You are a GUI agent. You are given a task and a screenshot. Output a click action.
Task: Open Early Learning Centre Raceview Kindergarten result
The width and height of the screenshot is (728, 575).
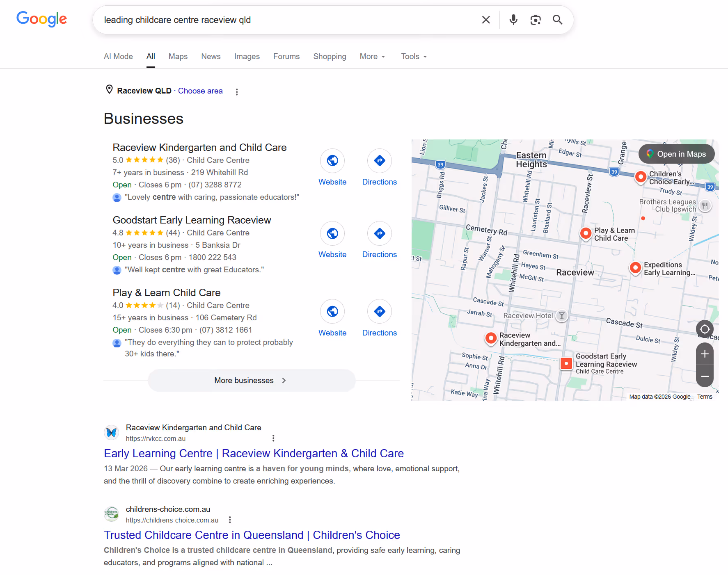click(254, 453)
